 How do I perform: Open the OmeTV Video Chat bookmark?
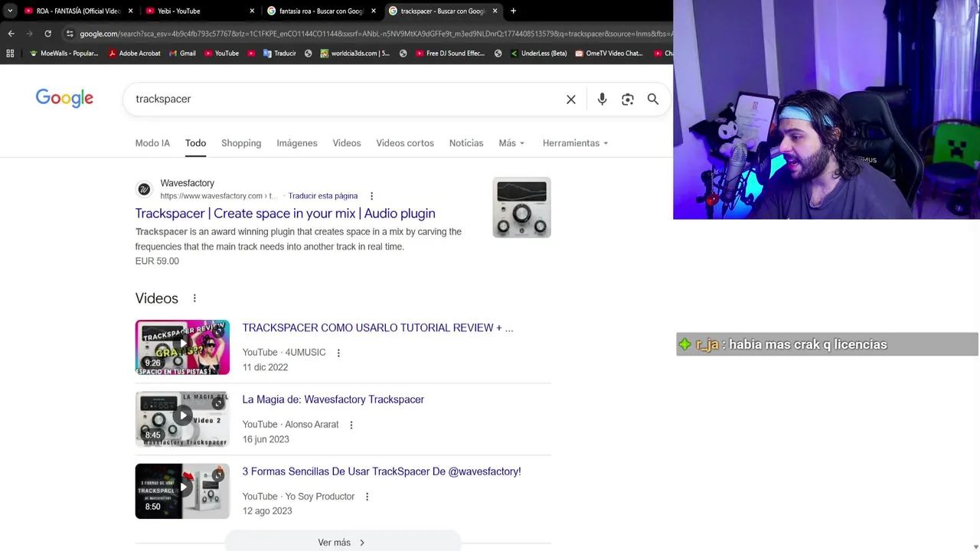click(609, 54)
